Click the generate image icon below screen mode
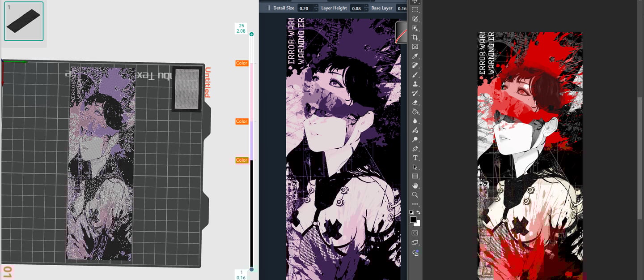 click(x=415, y=253)
